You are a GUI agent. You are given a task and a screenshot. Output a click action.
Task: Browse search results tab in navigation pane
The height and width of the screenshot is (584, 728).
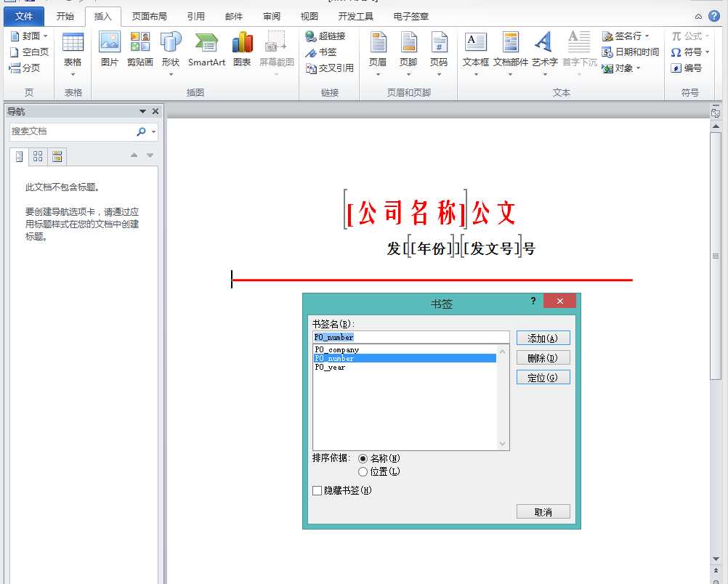(x=57, y=156)
